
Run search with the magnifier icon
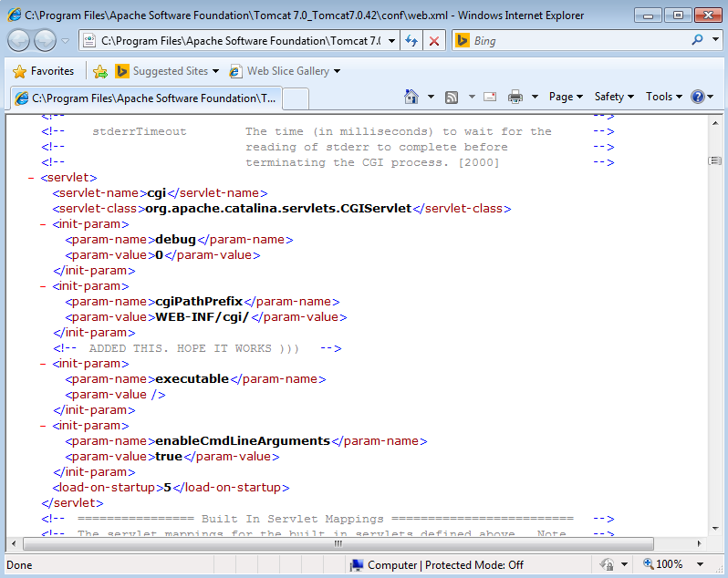pyautogui.click(x=697, y=40)
